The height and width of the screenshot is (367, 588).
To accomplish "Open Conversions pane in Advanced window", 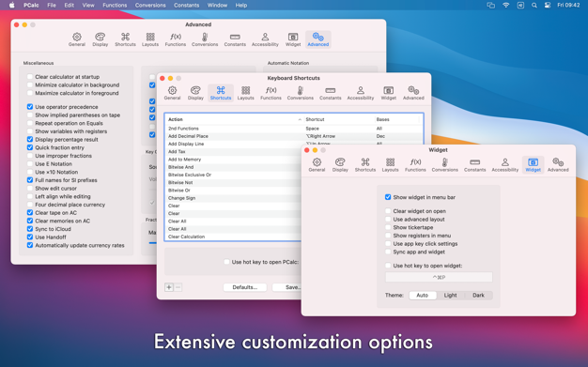I will [x=205, y=39].
